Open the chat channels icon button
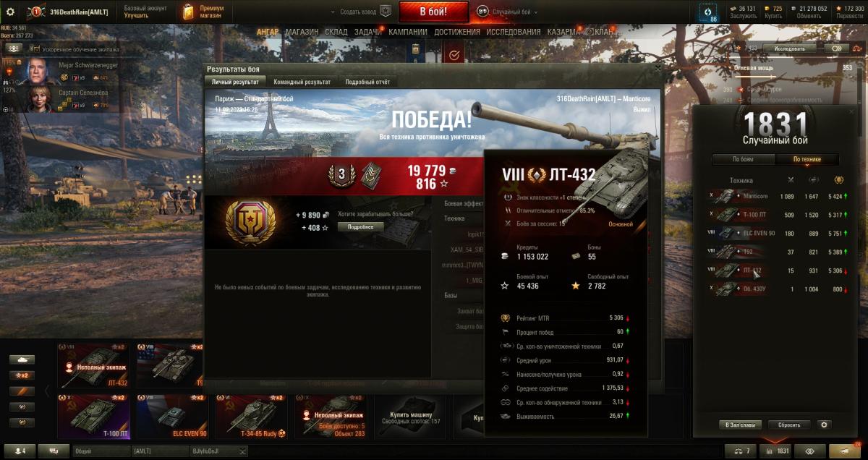The width and height of the screenshot is (868, 460). point(54,451)
